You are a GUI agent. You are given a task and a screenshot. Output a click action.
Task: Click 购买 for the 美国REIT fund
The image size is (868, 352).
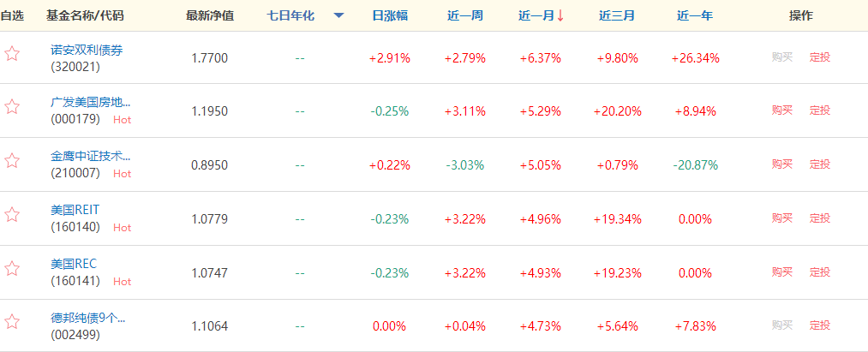[782, 218]
